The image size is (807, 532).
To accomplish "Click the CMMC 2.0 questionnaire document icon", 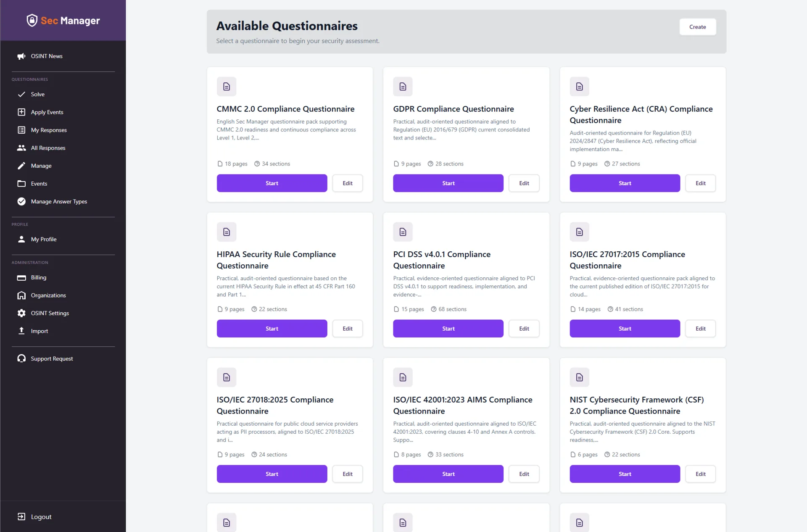I will [227, 87].
